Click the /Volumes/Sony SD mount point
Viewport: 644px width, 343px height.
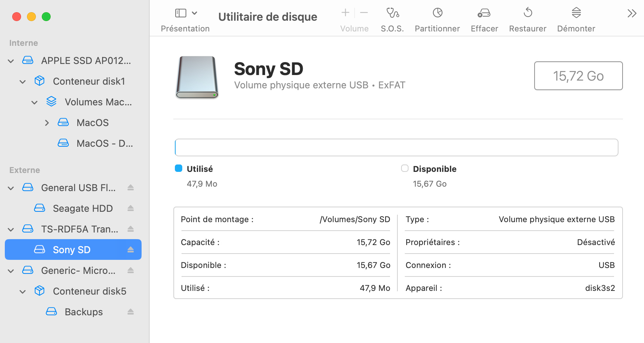click(355, 219)
